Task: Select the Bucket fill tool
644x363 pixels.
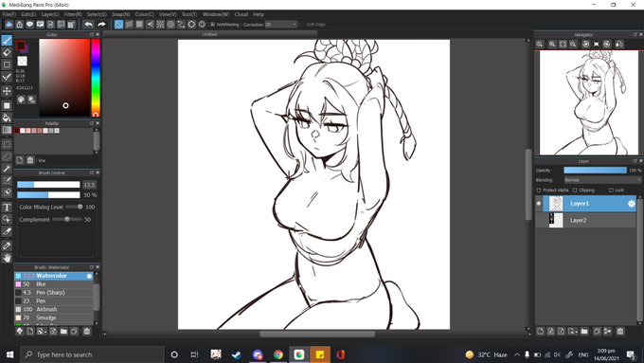Action: pos(7,118)
